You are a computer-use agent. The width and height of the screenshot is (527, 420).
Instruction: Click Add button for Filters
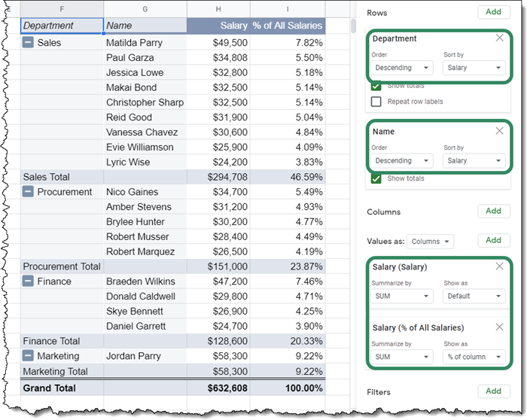click(x=493, y=391)
